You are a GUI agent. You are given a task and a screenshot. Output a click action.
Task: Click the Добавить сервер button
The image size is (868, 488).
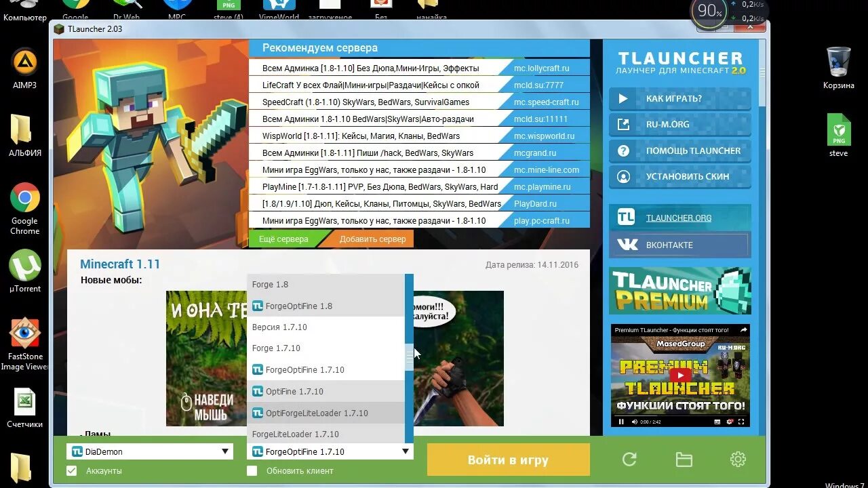click(370, 239)
